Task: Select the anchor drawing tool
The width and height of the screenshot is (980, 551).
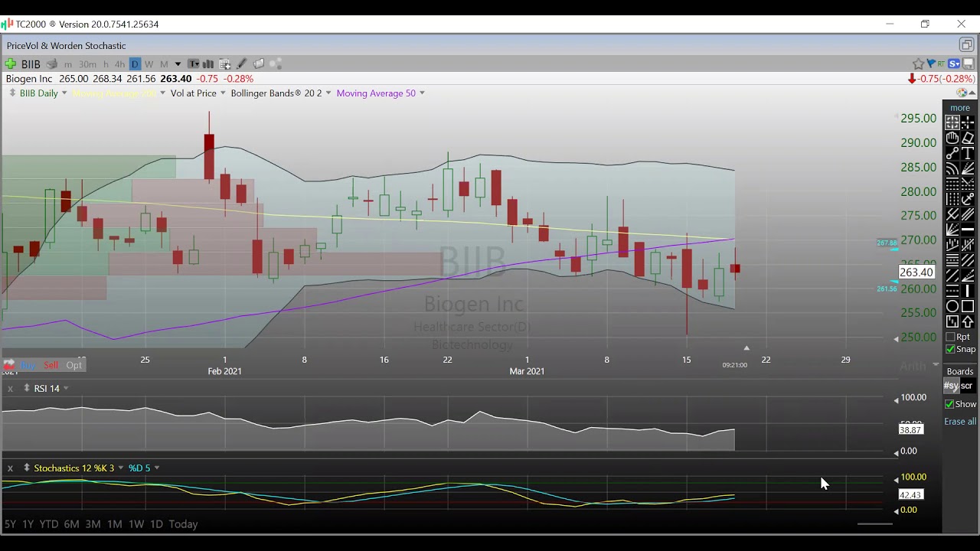Action: click(968, 199)
